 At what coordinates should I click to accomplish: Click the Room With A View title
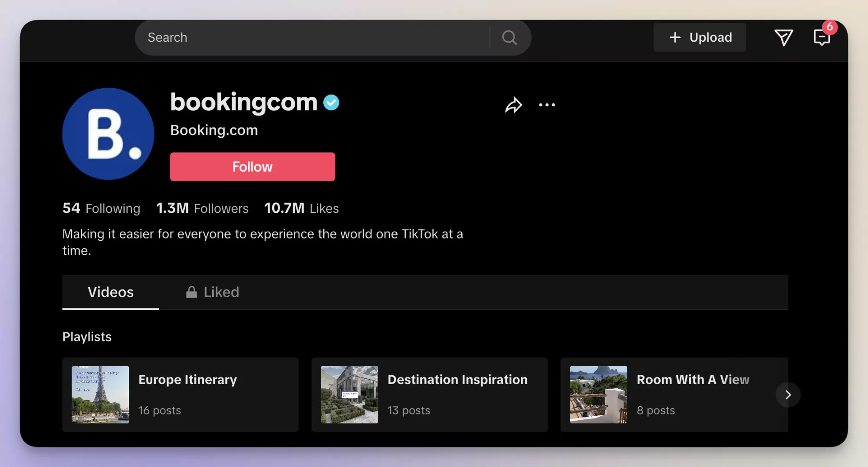pos(693,380)
